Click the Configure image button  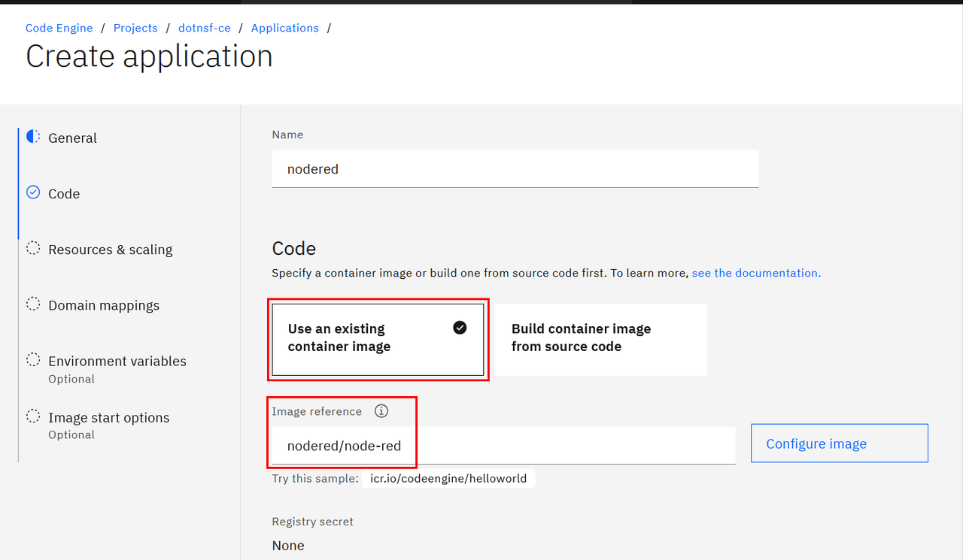coord(840,443)
